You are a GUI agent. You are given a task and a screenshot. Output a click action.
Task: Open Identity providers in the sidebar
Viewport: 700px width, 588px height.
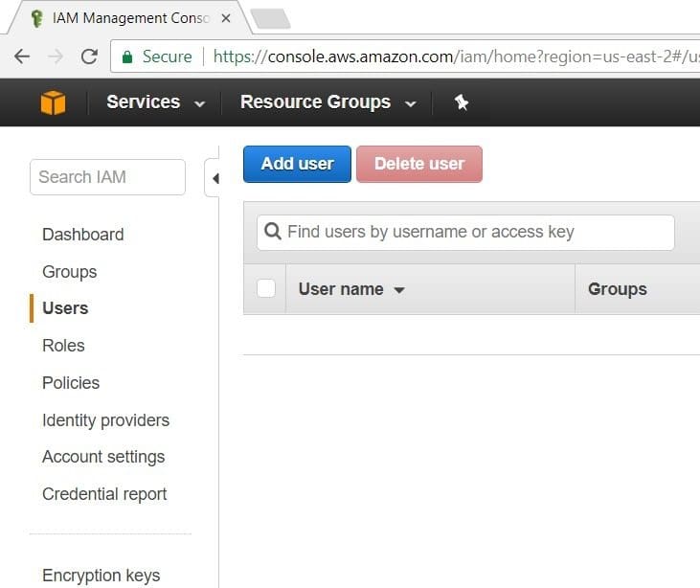click(105, 420)
